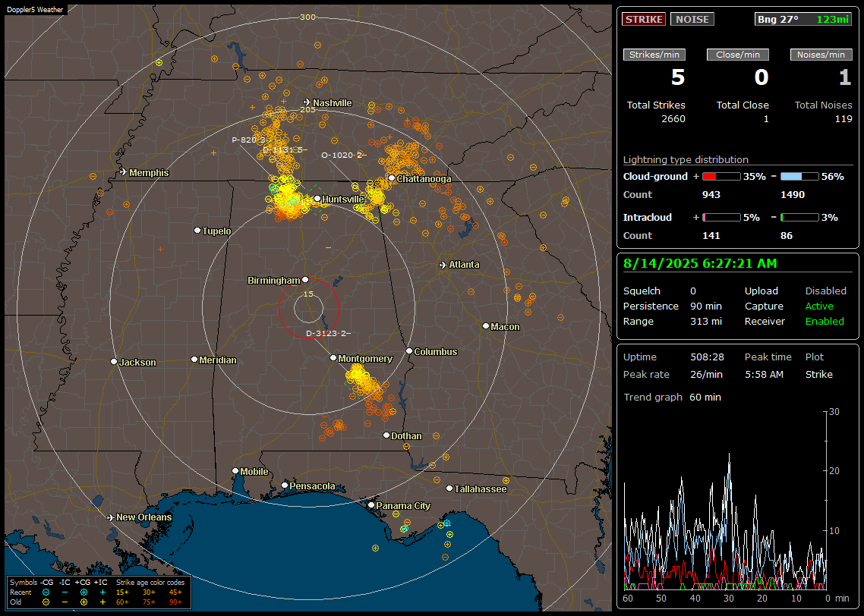The width and height of the screenshot is (864, 616).
Task: Click the Trend graph 60 min value
Action: tap(705, 398)
